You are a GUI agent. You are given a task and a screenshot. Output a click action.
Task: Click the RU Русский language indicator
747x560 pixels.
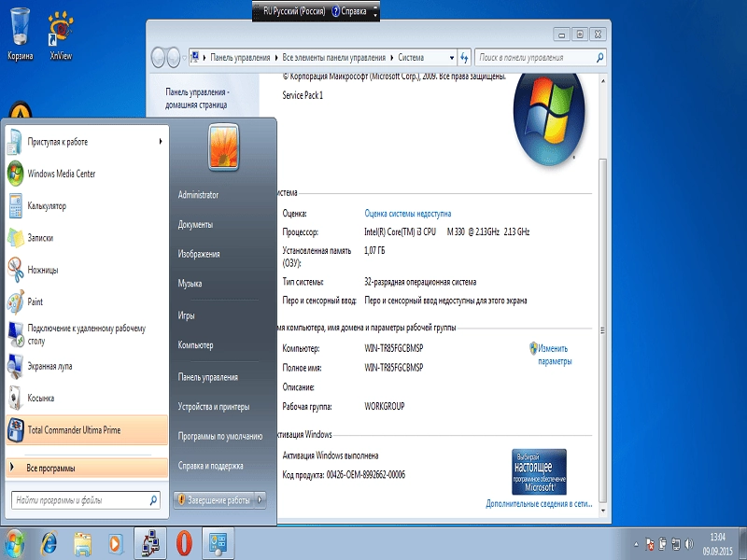294,10
